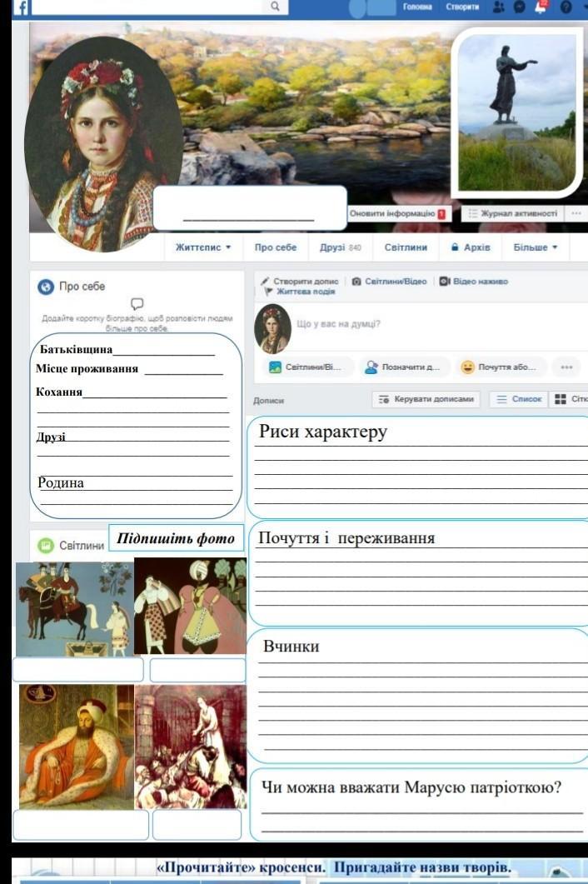Image resolution: width=588 pixels, height=884 pixels.
Task: Click the Кохання label
Action: click(x=58, y=392)
